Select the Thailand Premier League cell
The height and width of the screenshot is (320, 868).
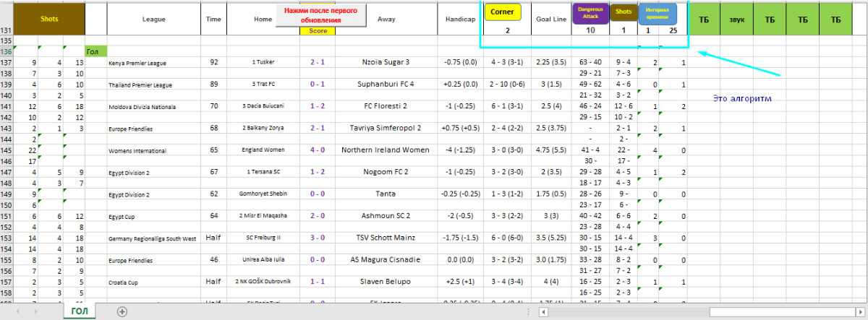coord(153,85)
